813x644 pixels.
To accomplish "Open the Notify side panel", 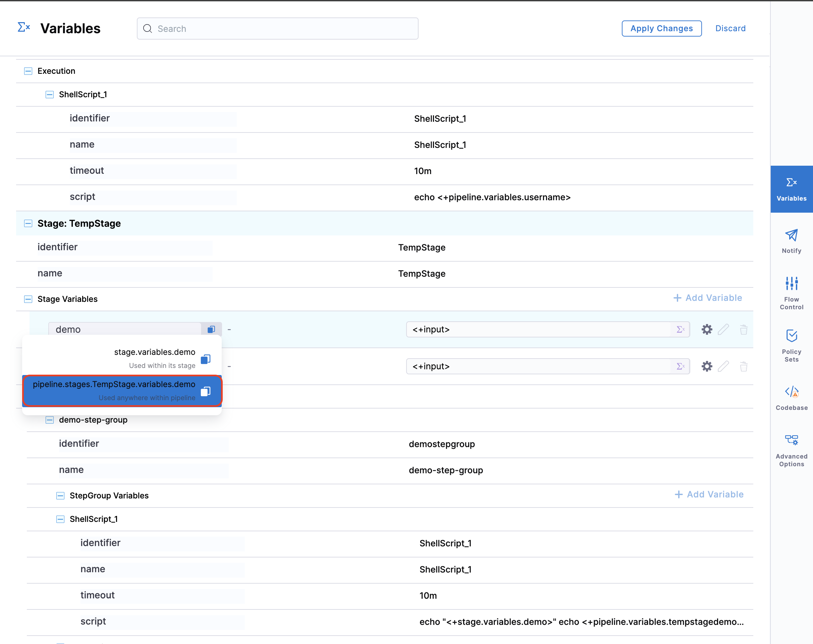I will coord(791,241).
